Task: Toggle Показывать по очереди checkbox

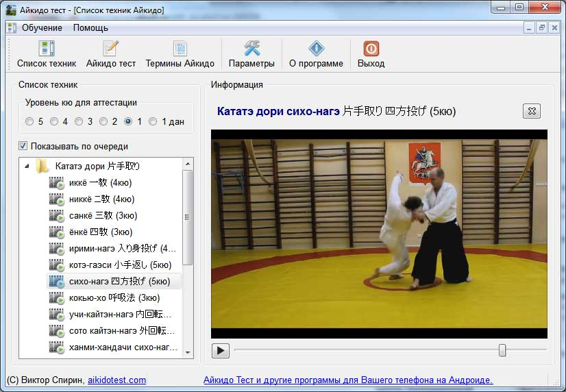Action: click(x=23, y=146)
